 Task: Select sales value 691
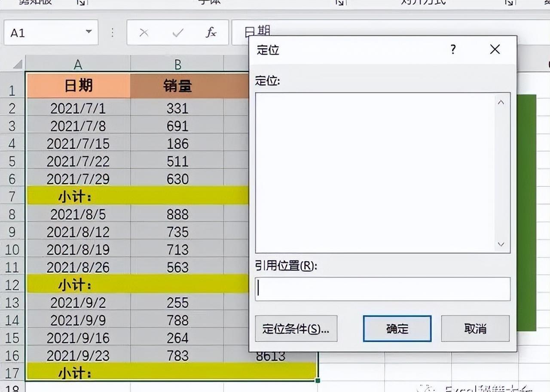(x=177, y=125)
